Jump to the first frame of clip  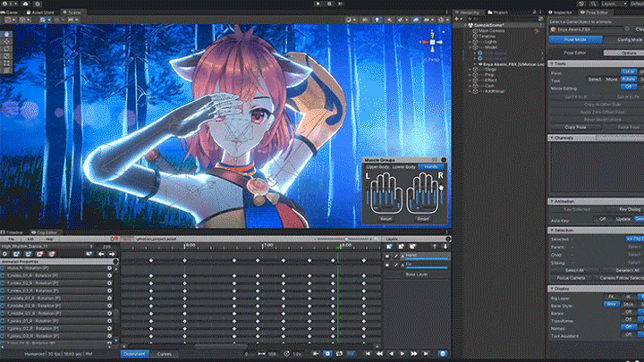pyautogui.click(x=368, y=354)
